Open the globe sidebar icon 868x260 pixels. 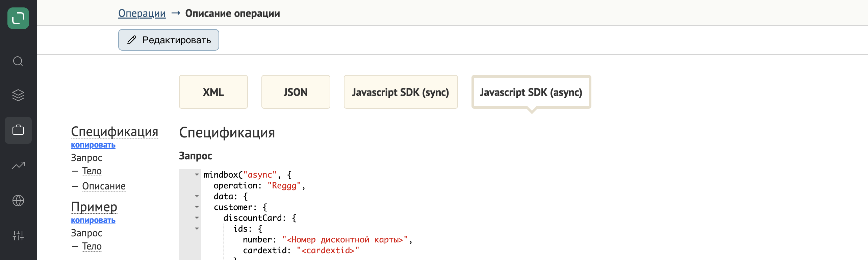click(18, 201)
